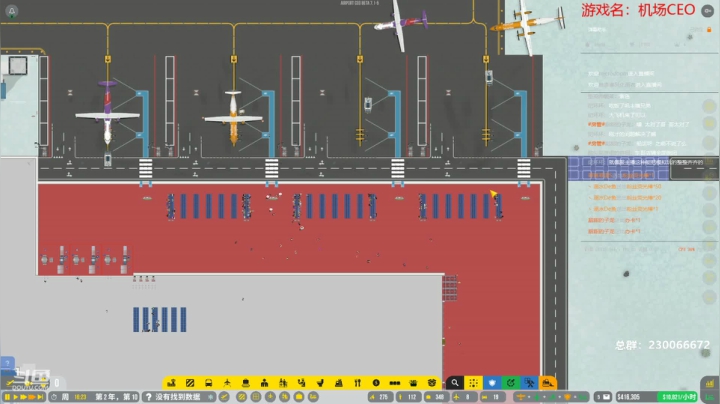Screen dimensions: 720x404
Task: Open the decoration plant build category
Action: (413, 383)
